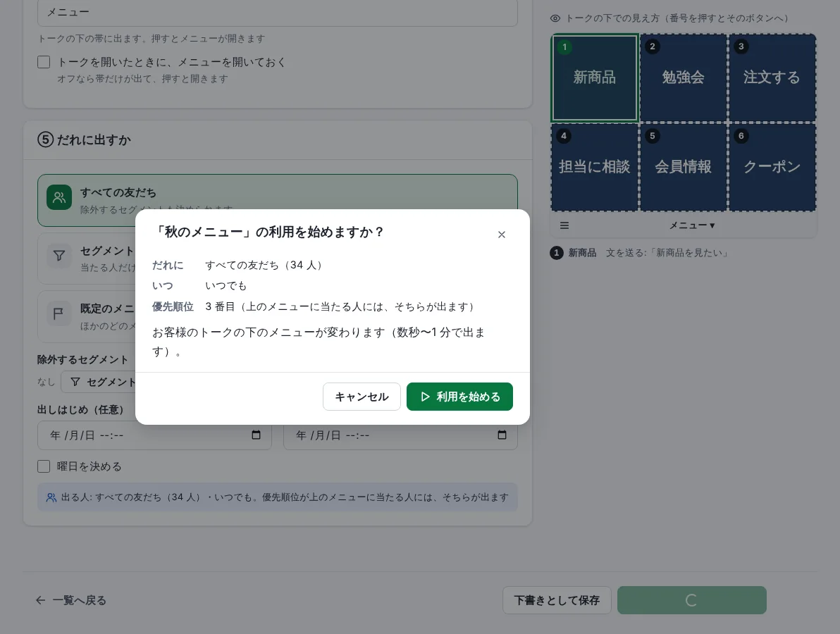This screenshot has height=634, width=840.
Task: Click the eye icon beside トークの下での見え方
Action: 555,18
